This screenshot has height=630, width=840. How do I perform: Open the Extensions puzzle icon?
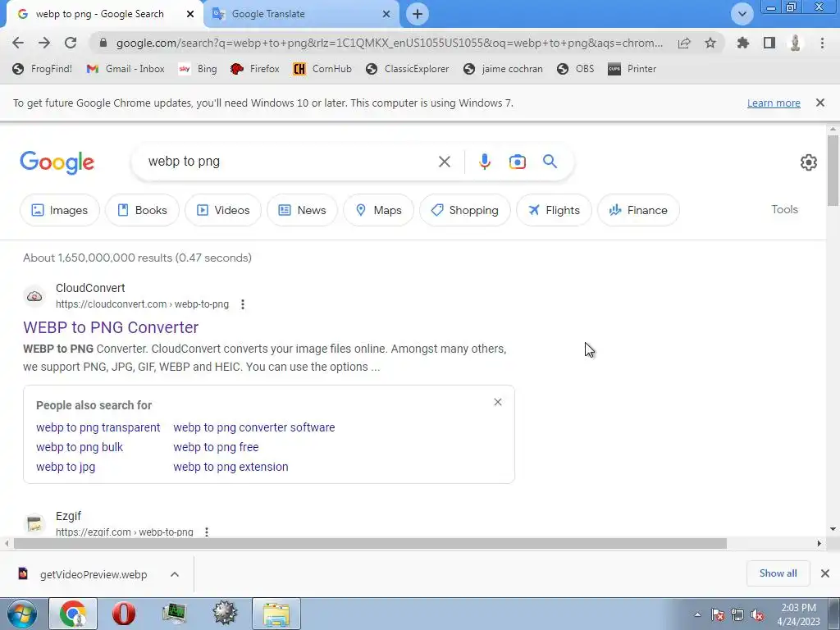point(742,43)
